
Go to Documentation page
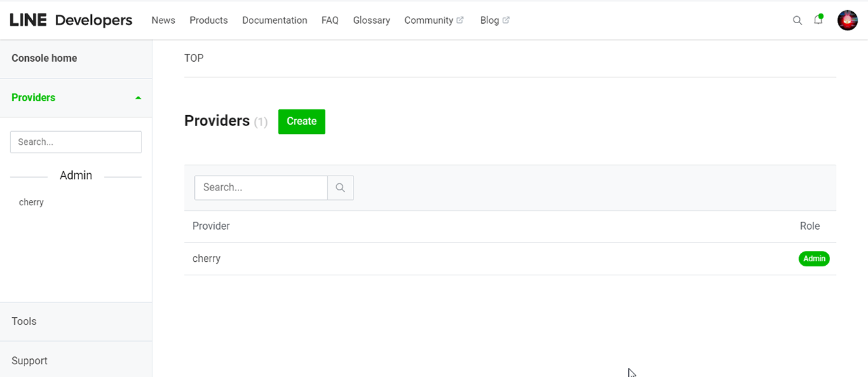click(275, 21)
